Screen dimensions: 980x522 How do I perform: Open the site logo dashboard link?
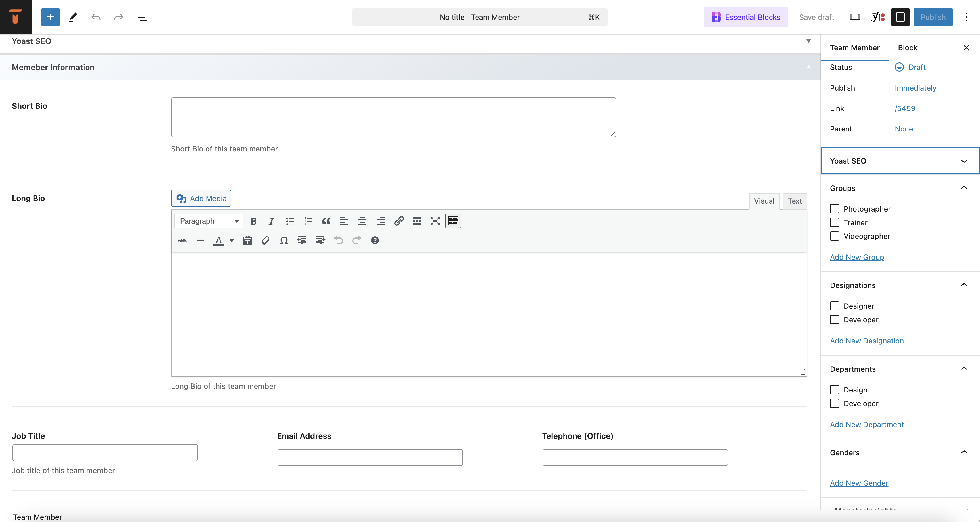(x=16, y=17)
